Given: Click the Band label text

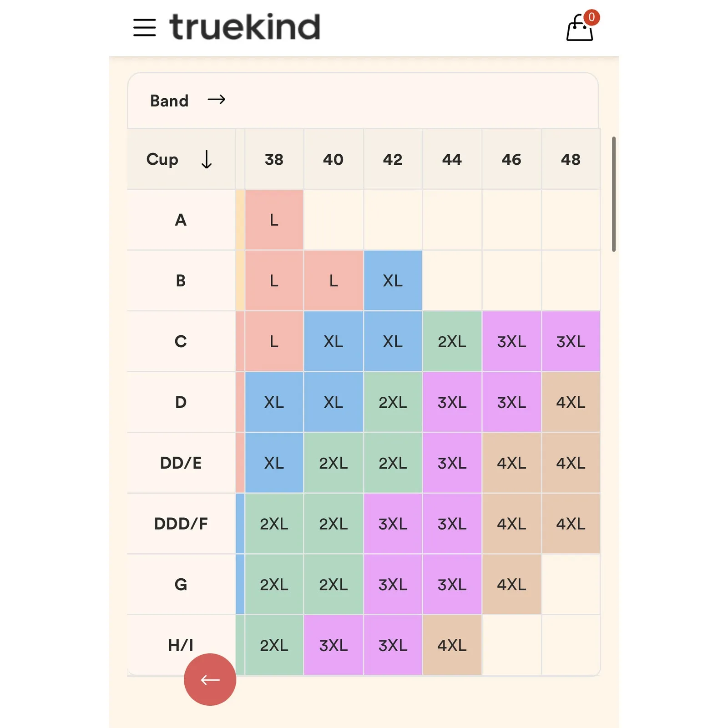Looking at the screenshot, I should pyautogui.click(x=169, y=101).
